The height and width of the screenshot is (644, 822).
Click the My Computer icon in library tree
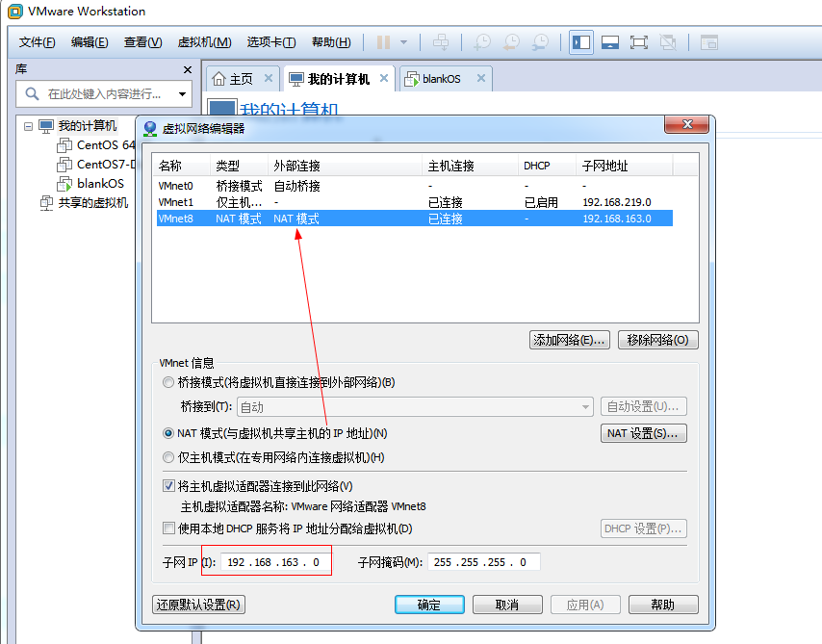[46, 126]
